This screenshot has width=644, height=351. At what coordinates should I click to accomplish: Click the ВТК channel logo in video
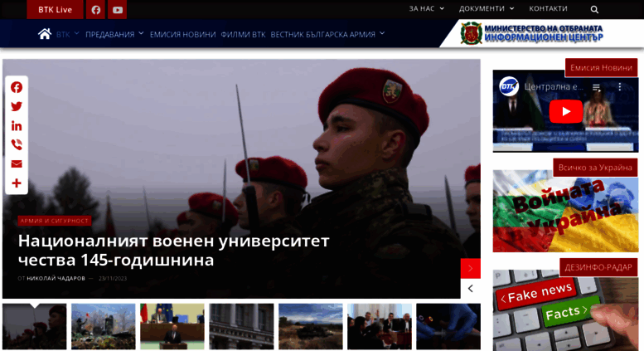508,87
